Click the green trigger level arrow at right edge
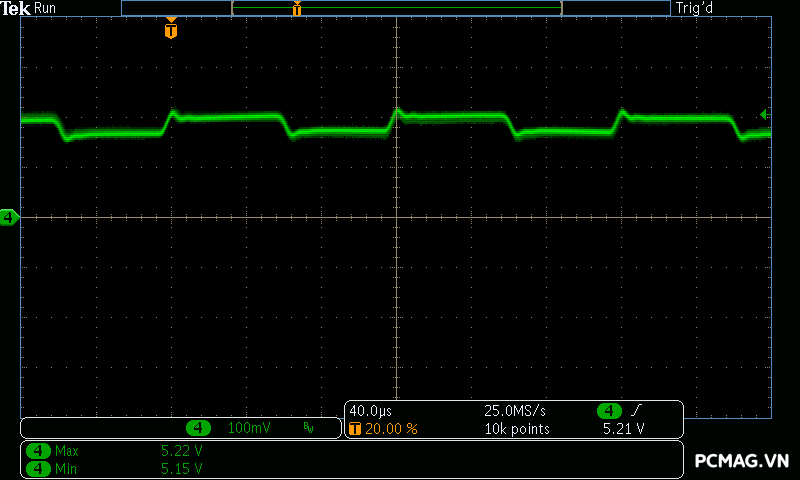The width and height of the screenshot is (800, 480). coord(765,114)
